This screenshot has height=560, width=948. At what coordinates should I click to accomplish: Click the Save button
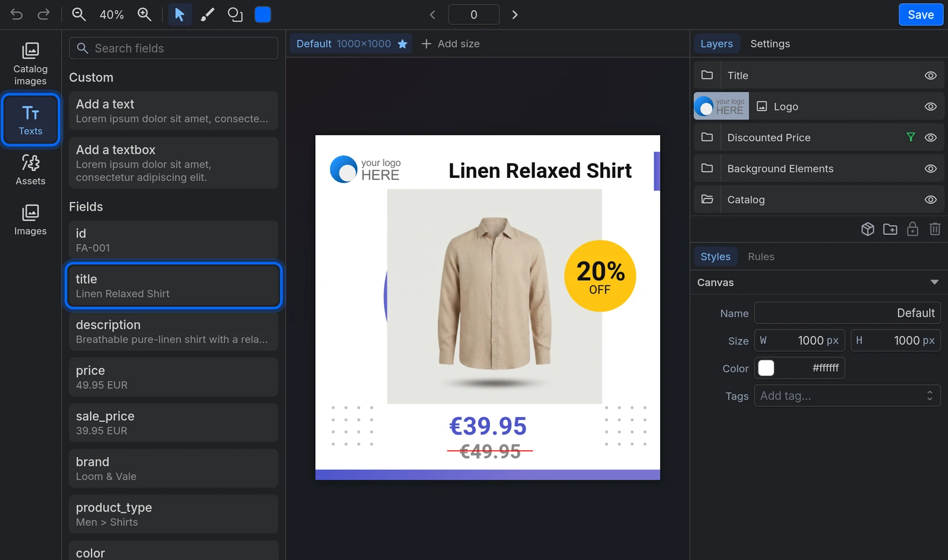[921, 15]
